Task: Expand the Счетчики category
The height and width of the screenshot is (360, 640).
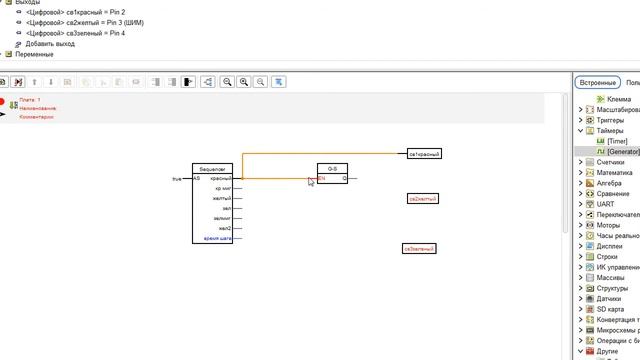Action: pyautogui.click(x=580, y=162)
